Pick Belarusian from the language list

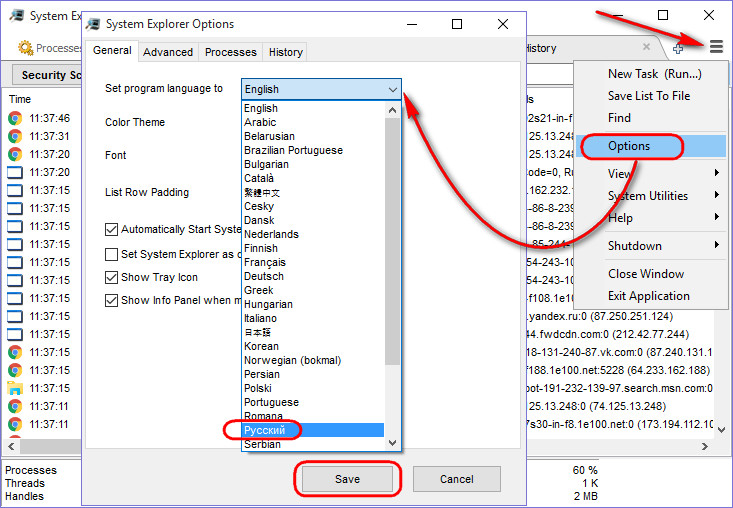click(313, 136)
